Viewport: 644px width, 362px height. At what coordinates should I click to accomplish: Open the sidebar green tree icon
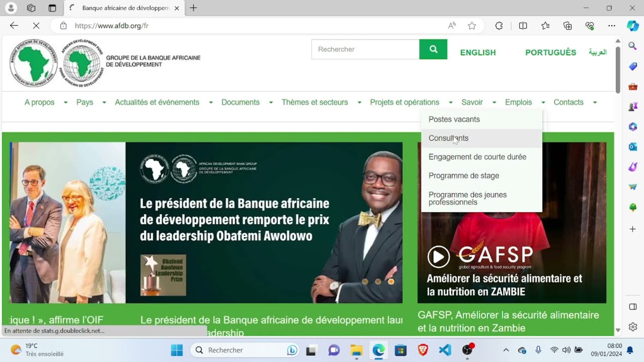[633, 207]
